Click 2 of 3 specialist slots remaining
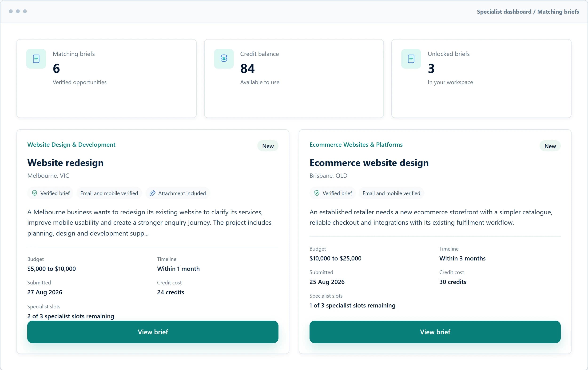Image resolution: width=588 pixels, height=370 pixels. tap(71, 316)
